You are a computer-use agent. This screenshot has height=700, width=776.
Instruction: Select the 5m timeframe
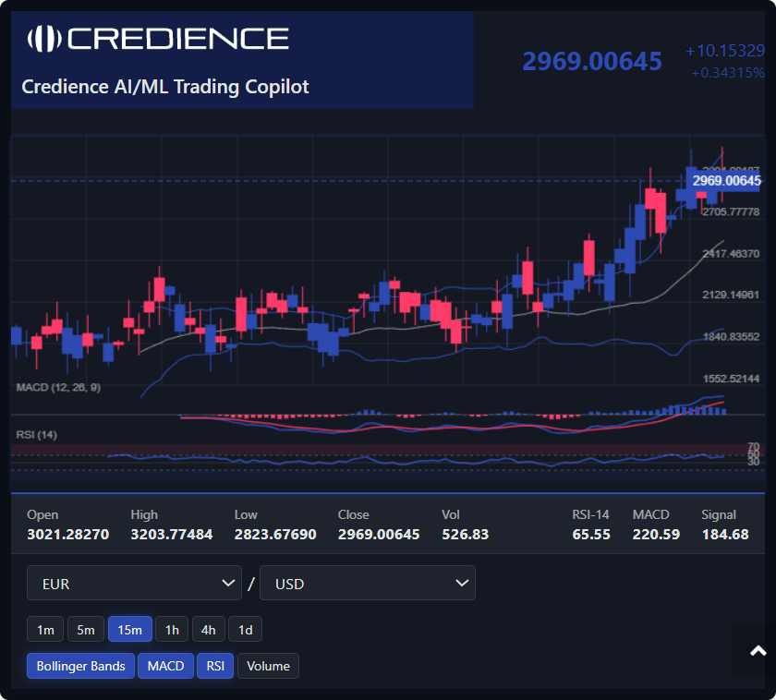tap(85, 630)
